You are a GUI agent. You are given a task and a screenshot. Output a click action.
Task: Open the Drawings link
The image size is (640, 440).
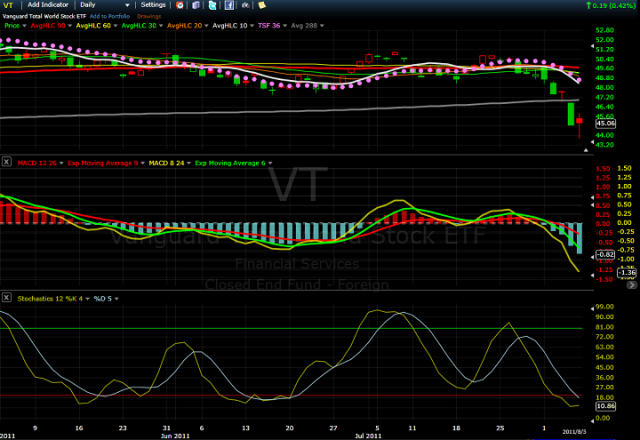coord(149,16)
